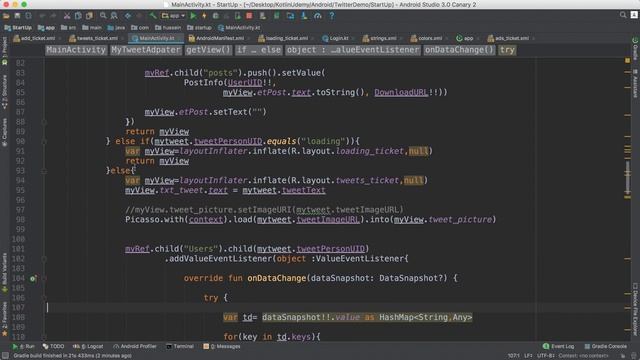640x360 pixels.
Task: Open Find with the magnifier toolbar icon
Action: [x=103, y=16]
